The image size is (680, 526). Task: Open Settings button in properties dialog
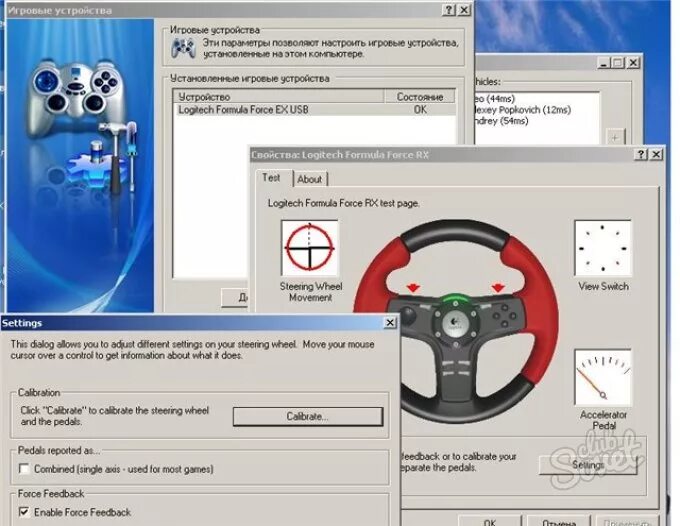(588, 465)
